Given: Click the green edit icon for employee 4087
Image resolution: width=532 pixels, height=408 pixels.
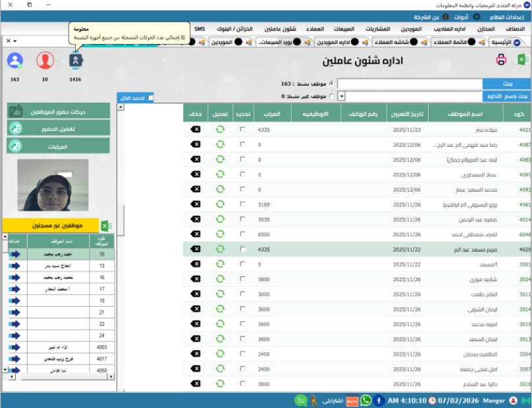Looking at the screenshot, I should tap(220, 144).
